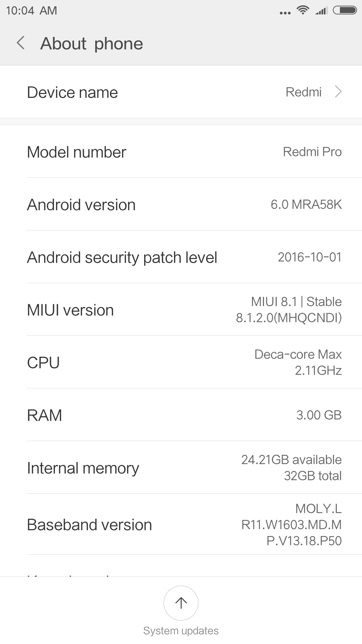This screenshot has height=644, width=362.
Task: Tap the back arrow icon
Action: [x=21, y=43]
